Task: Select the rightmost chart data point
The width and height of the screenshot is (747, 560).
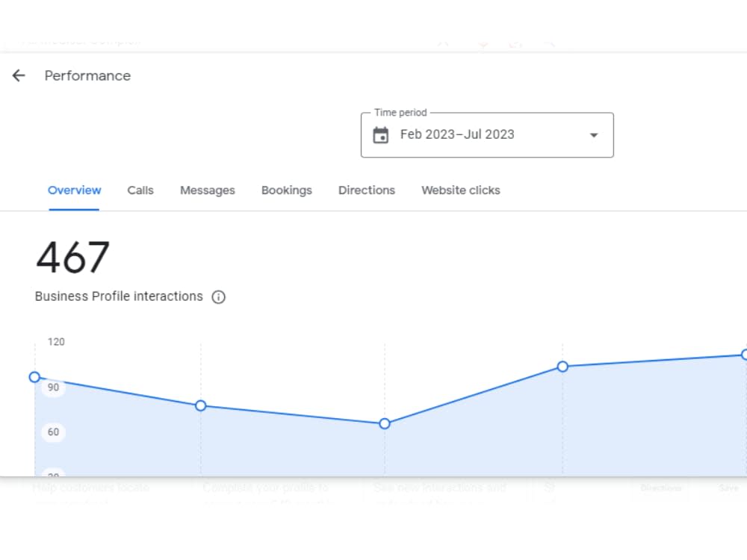Action: click(743, 355)
